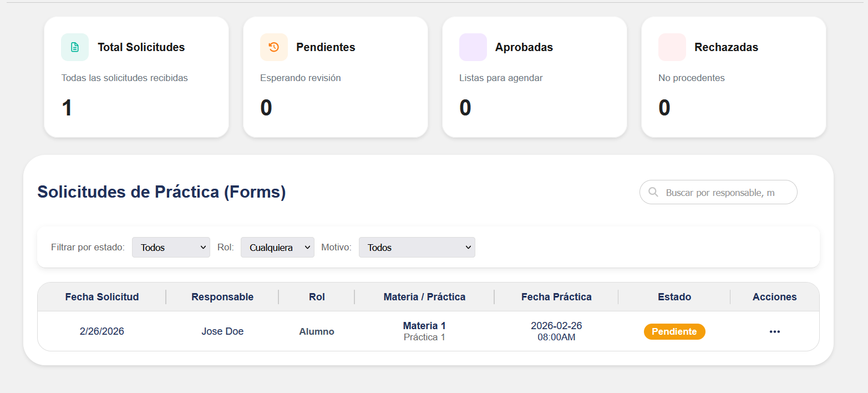Select the Rol cell showing Alumno
Screen dimensions: 868x393
[x=316, y=331]
